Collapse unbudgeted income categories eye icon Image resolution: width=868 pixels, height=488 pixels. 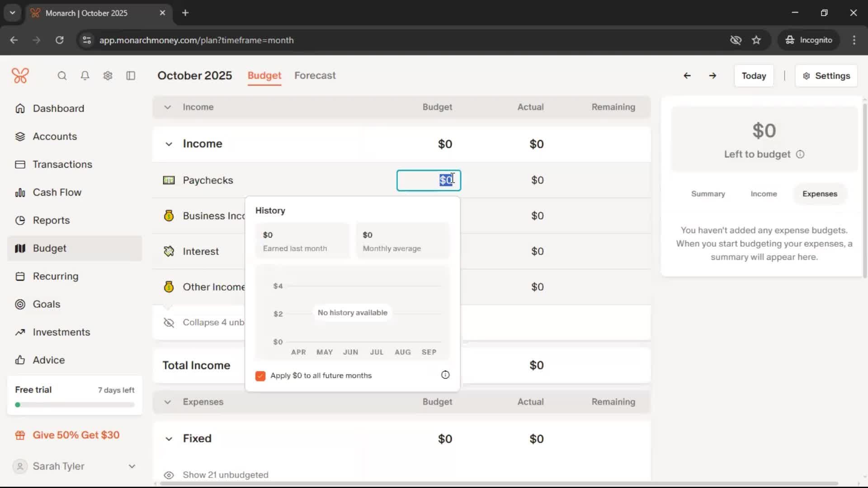[169, 323]
